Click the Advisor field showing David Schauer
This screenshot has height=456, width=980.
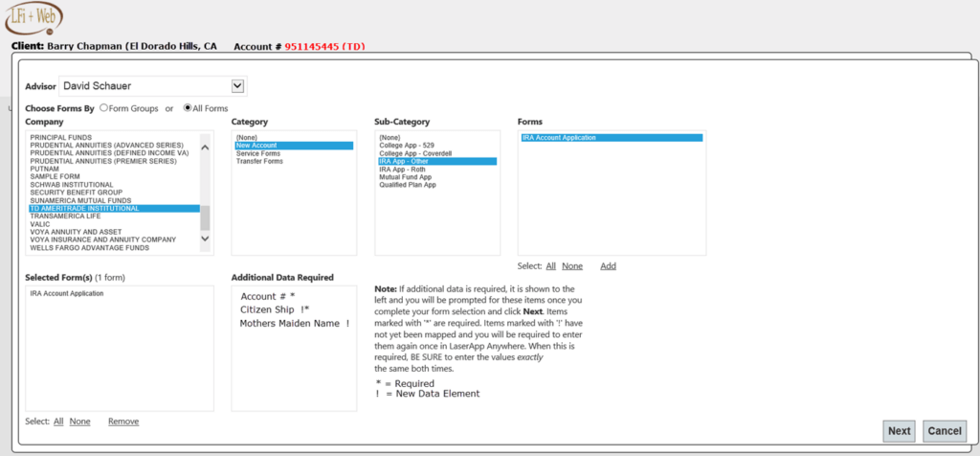152,85
